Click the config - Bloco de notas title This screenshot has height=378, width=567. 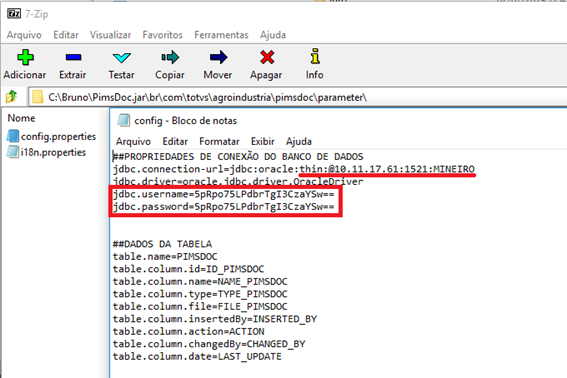click(x=186, y=120)
